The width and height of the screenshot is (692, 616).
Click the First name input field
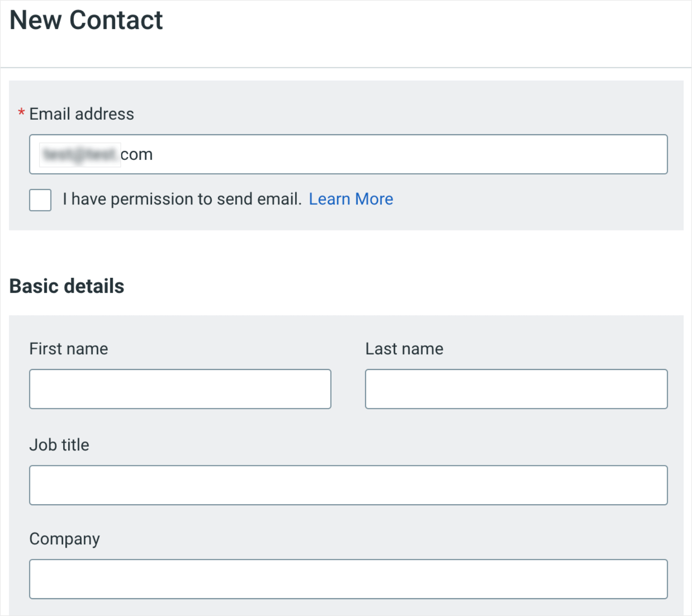[x=180, y=389]
